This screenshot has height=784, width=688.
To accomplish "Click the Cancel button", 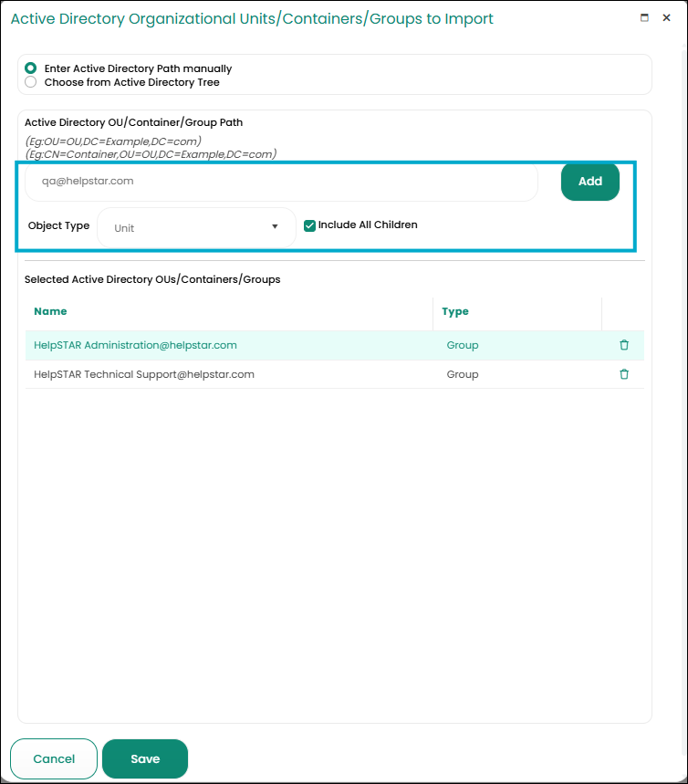I will tap(54, 758).
